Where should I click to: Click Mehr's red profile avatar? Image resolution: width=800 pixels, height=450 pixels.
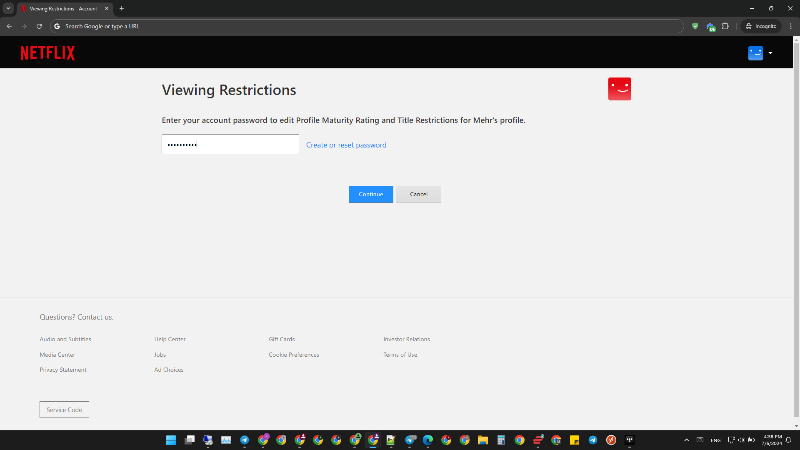619,89
